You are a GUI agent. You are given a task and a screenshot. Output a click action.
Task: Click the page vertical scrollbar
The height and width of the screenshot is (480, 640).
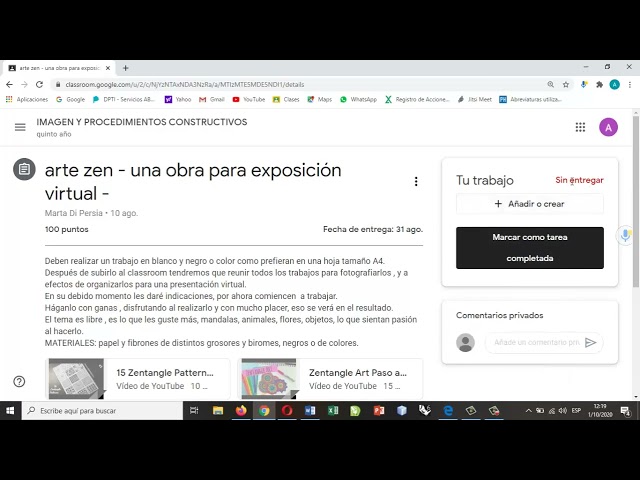click(636, 202)
